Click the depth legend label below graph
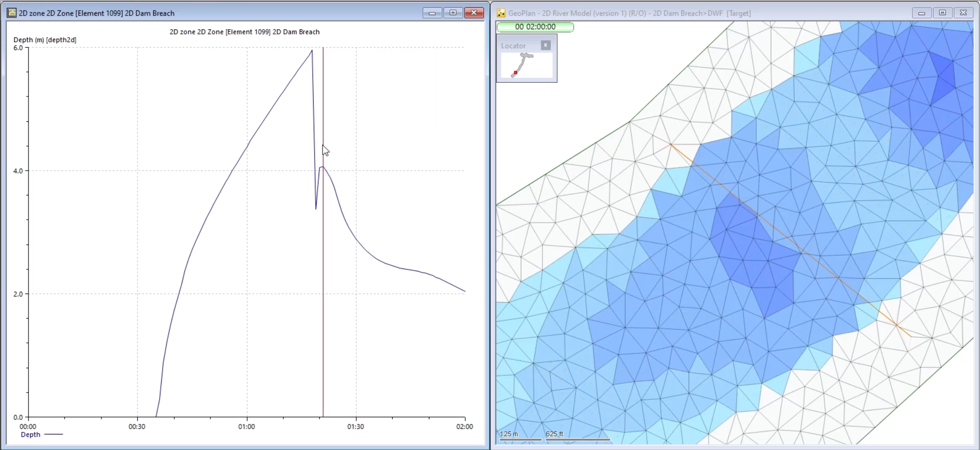This screenshot has width=980, height=450. click(x=30, y=434)
